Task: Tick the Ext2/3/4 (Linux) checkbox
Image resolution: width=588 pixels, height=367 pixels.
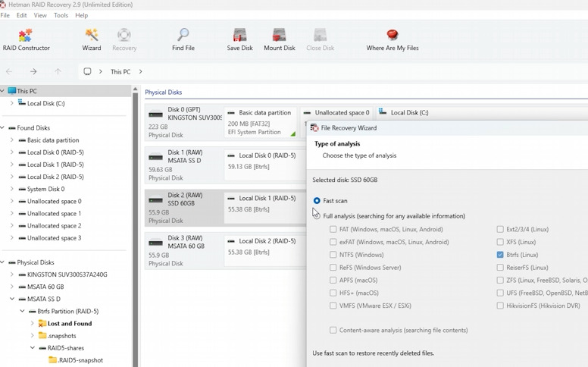Action: coord(500,229)
